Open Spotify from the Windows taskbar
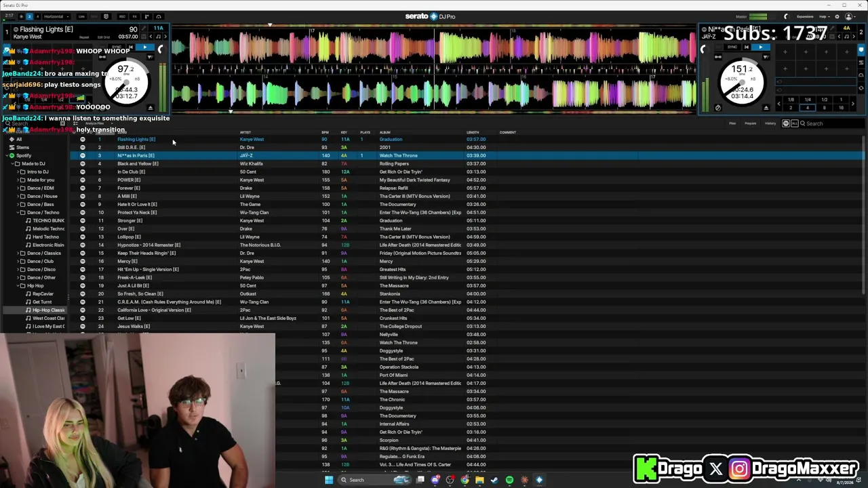 pyautogui.click(x=509, y=480)
